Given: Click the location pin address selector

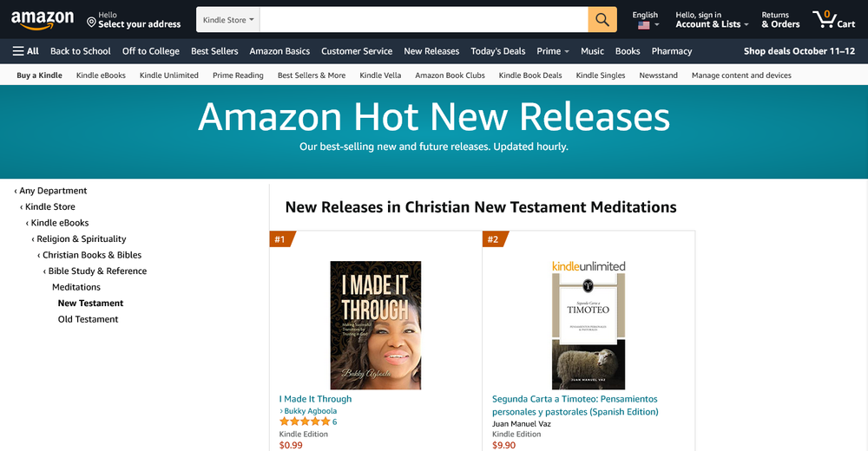Looking at the screenshot, I should click(x=134, y=20).
